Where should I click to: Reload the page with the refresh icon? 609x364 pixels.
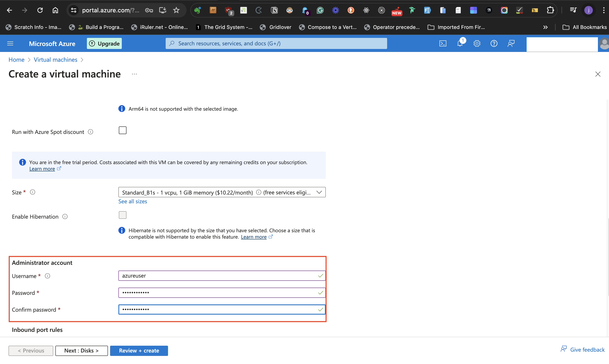point(40,10)
